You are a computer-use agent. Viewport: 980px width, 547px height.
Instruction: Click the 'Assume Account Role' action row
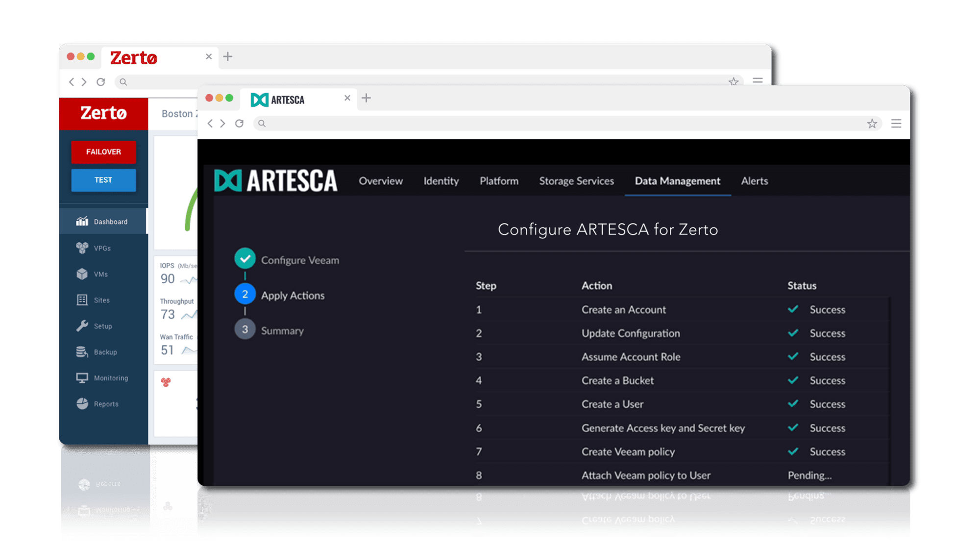681,357
